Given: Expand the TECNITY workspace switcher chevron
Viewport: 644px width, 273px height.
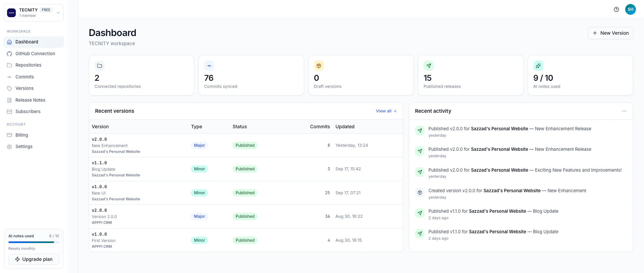Looking at the screenshot, I should point(58,13).
